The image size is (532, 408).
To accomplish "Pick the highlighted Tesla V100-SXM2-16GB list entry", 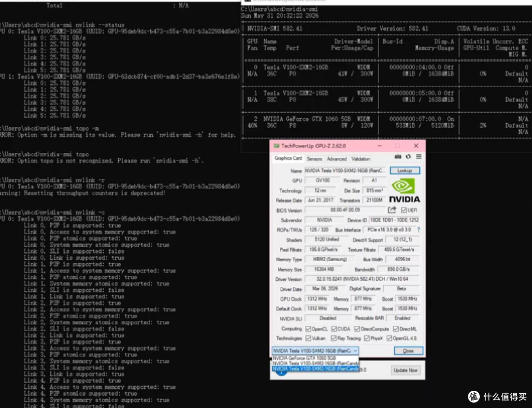I will 315,369.
